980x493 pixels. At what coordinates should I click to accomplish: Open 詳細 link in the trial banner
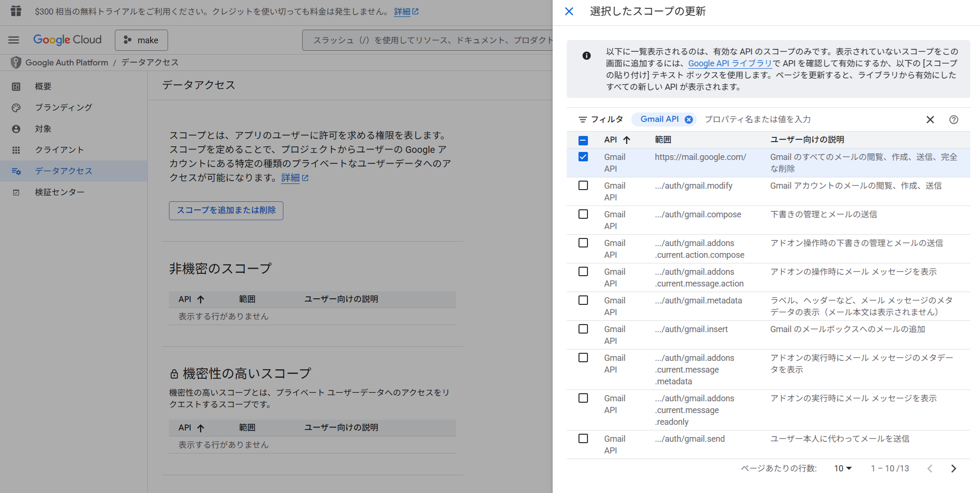coord(406,12)
